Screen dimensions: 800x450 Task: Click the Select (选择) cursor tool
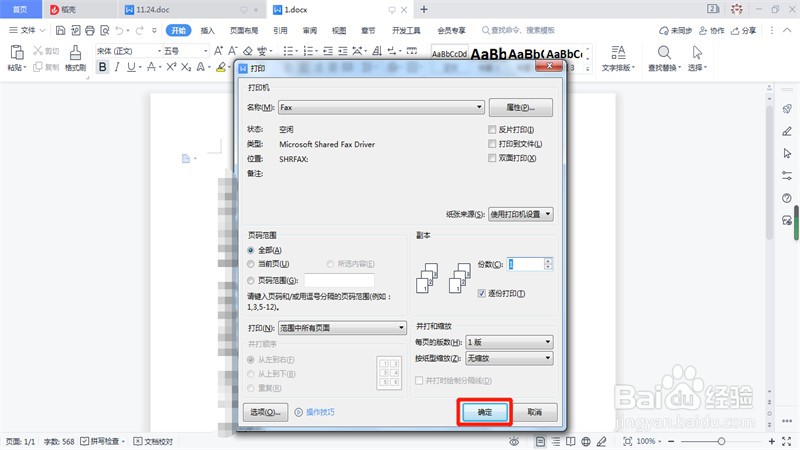pyautogui.click(x=697, y=53)
